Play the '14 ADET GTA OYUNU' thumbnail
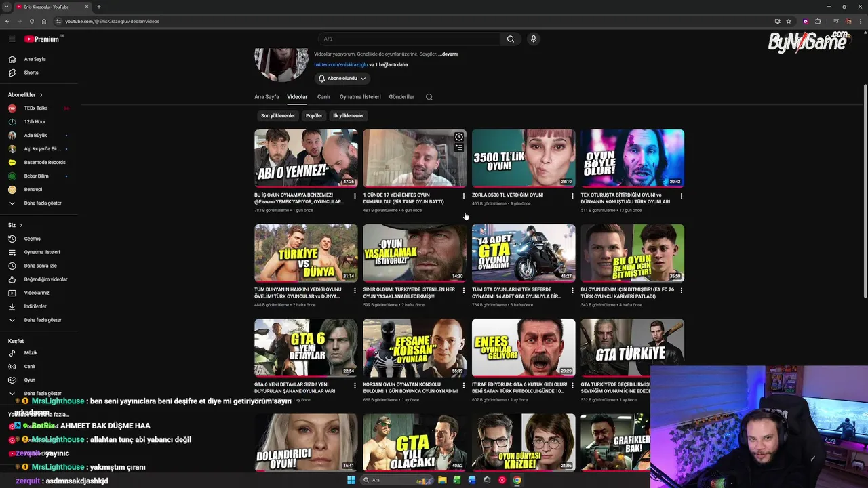 [524, 253]
